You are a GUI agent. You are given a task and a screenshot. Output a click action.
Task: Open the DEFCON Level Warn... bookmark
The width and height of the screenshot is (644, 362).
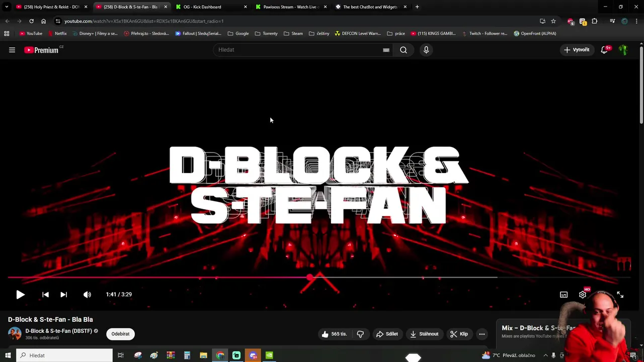click(357, 34)
